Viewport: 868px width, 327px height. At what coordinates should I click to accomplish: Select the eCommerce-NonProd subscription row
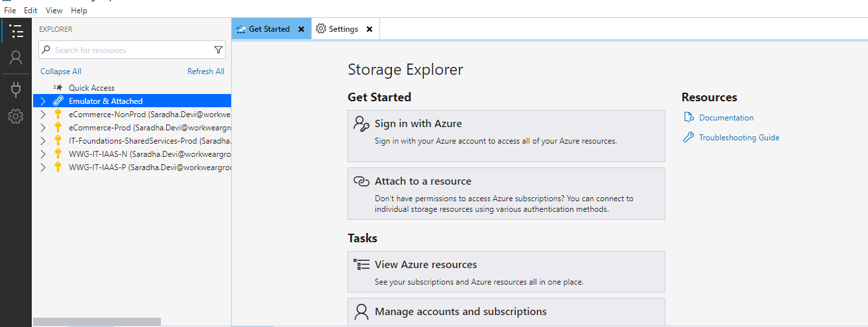click(132, 114)
